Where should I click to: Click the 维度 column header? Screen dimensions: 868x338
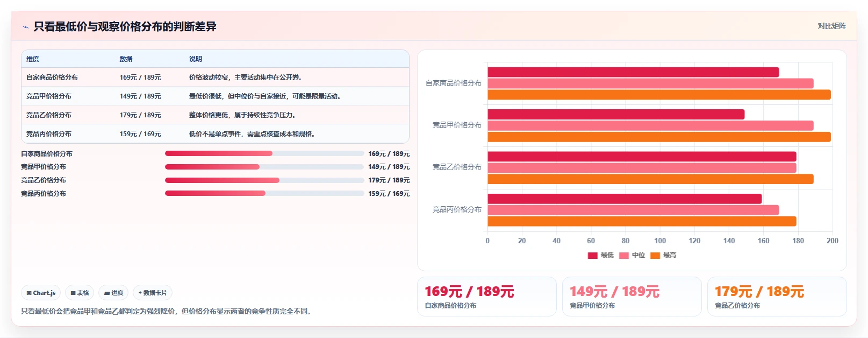tap(33, 59)
